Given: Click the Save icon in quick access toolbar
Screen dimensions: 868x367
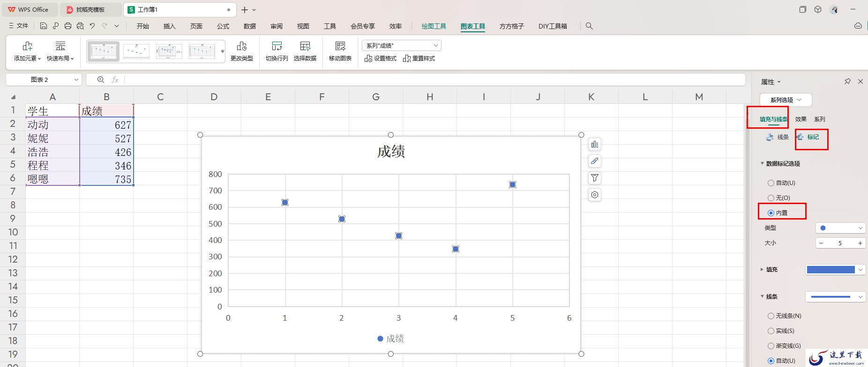Looking at the screenshot, I should (44, 26).
